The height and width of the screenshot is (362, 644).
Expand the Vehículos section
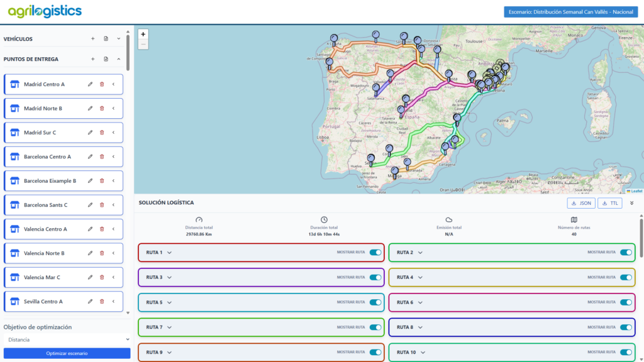click(118, 39)
